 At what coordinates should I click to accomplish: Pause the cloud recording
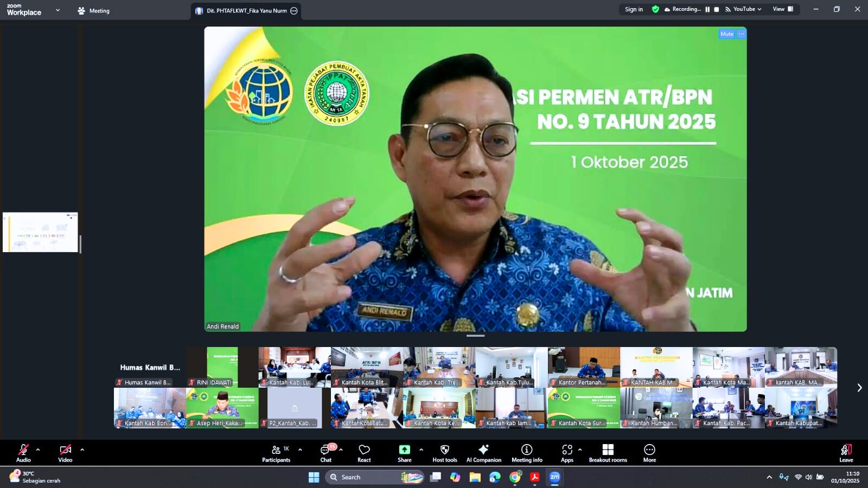pos(708,9)
